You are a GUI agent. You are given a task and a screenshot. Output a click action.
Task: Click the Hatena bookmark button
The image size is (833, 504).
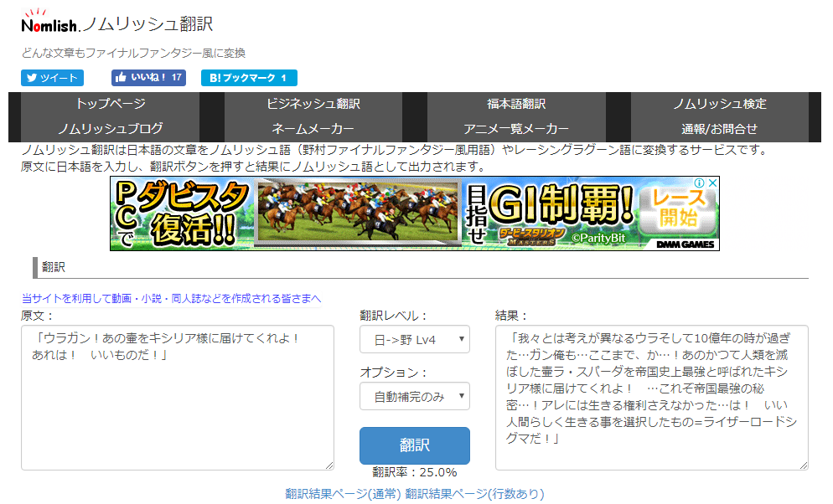(248, 78)
